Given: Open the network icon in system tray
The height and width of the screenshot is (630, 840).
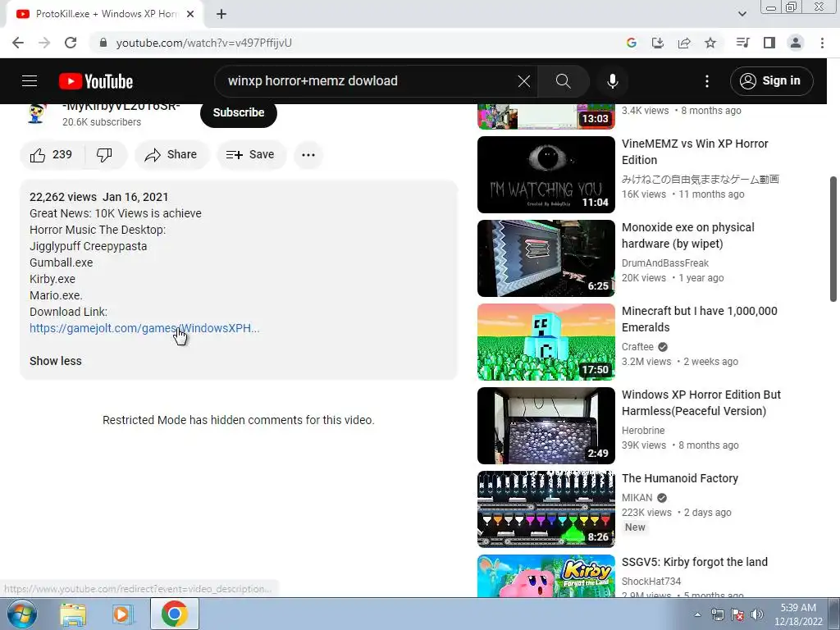Looking at the screenshot, I should click(717, 614).
